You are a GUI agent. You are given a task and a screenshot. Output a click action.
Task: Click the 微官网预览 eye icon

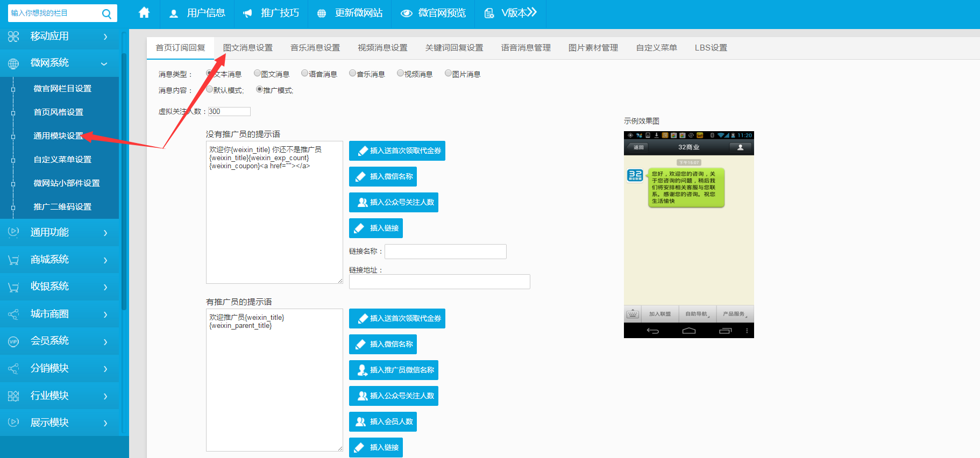[406, 13]
